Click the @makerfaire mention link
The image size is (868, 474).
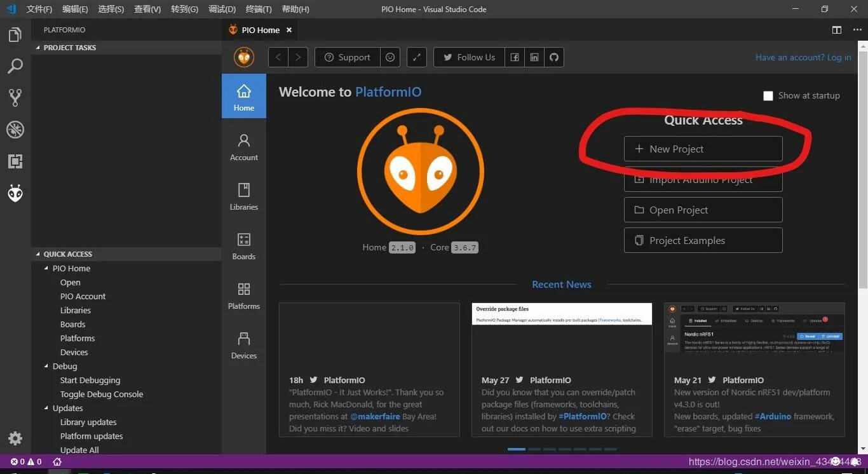376,417
